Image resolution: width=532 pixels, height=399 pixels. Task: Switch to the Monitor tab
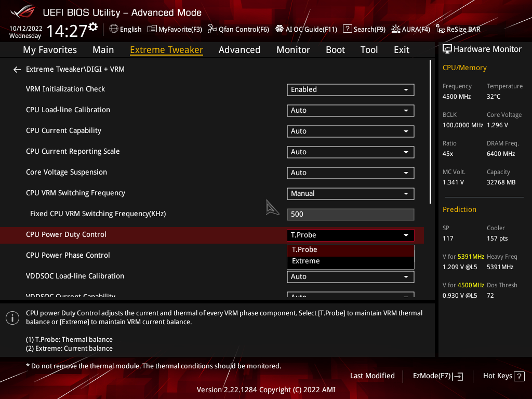coord(293,50)
